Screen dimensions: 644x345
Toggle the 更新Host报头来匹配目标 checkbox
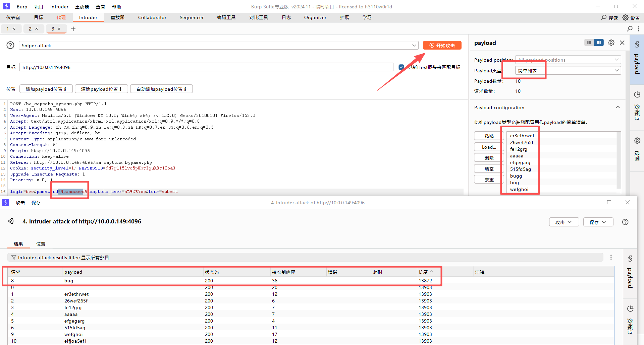(x=401, y=67)
